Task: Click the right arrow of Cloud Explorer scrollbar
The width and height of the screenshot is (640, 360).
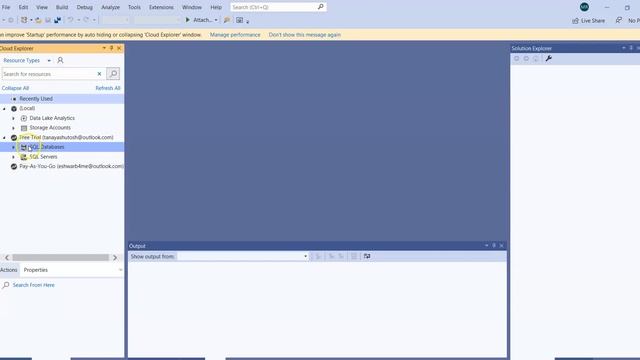Action: click(x=115, y=258)
